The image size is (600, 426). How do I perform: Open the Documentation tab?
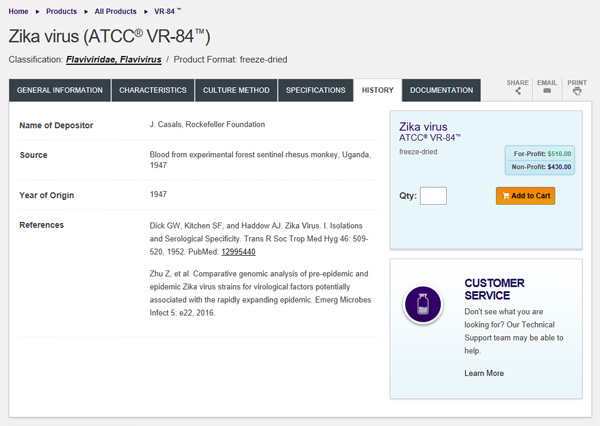pos(442,90)
